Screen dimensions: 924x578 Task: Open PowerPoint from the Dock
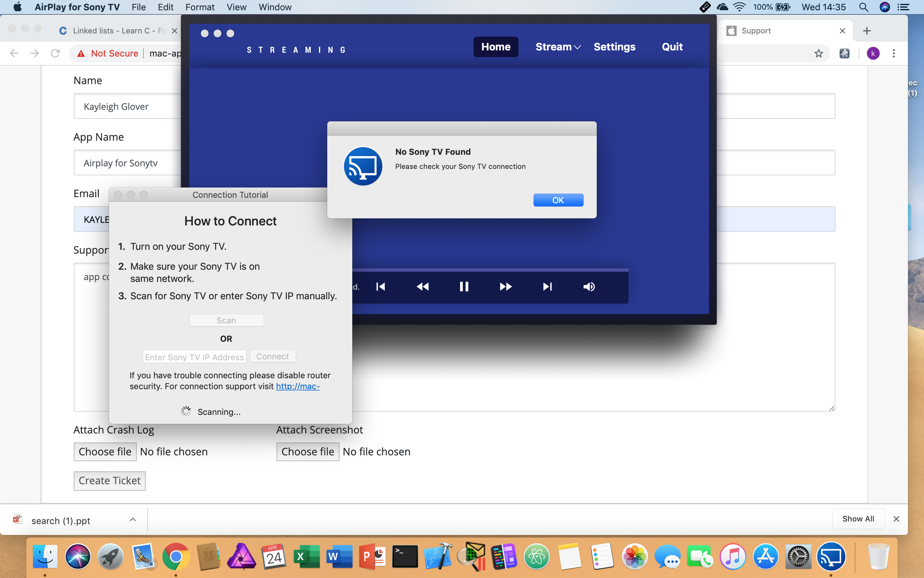(372, 556)
